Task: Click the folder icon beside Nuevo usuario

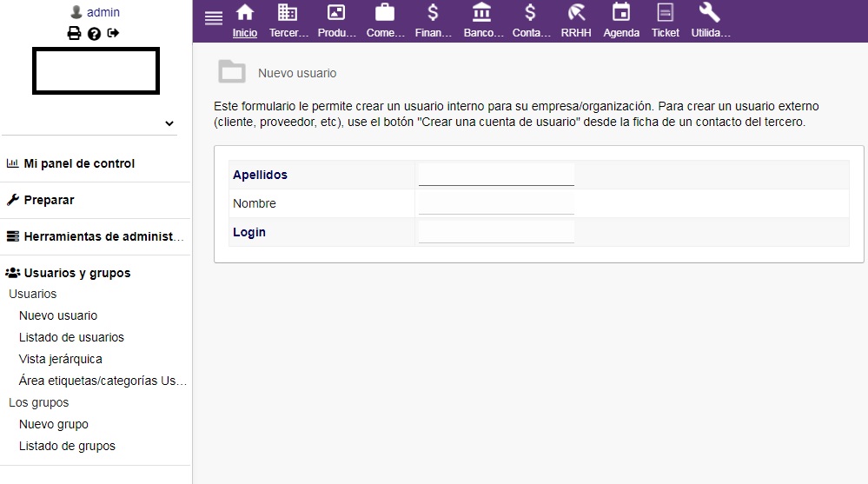Action: pos(232,71)
